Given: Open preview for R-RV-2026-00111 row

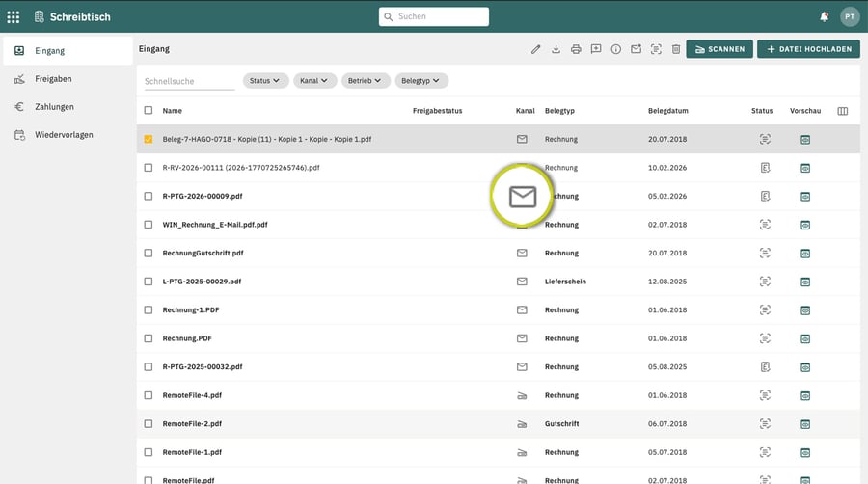Looking at the screenshot, I should 805,168.
